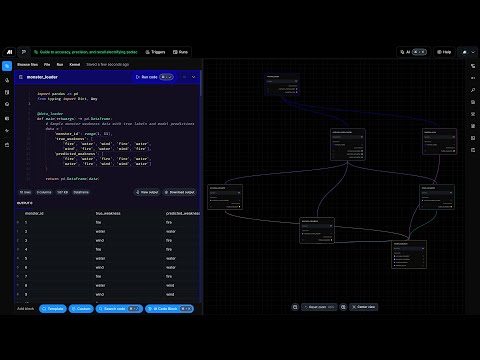The height and width of the screenshot is (360, 480).
Task: Select the highlighted blue editor icon in left sidebar
Action: tap(7, 66)
